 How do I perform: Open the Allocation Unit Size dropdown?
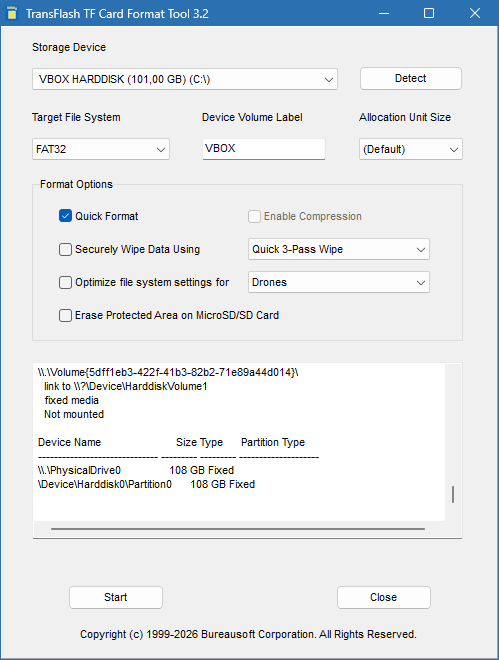(411, 149)
